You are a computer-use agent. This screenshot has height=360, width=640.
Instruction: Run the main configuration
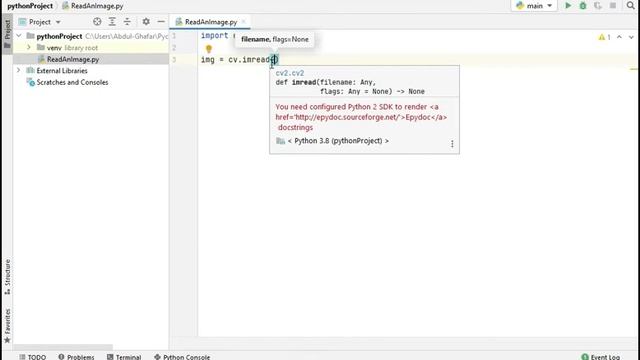(568, 6)
